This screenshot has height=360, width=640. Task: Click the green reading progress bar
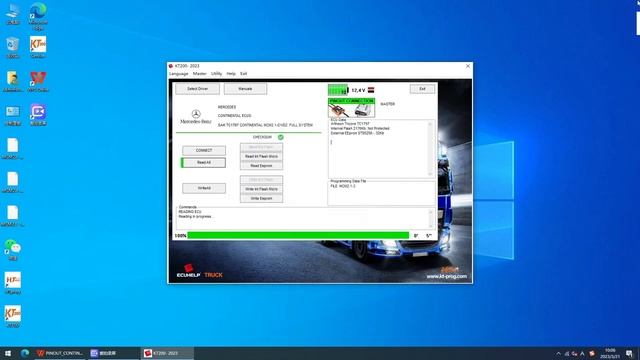click(298, 236)
